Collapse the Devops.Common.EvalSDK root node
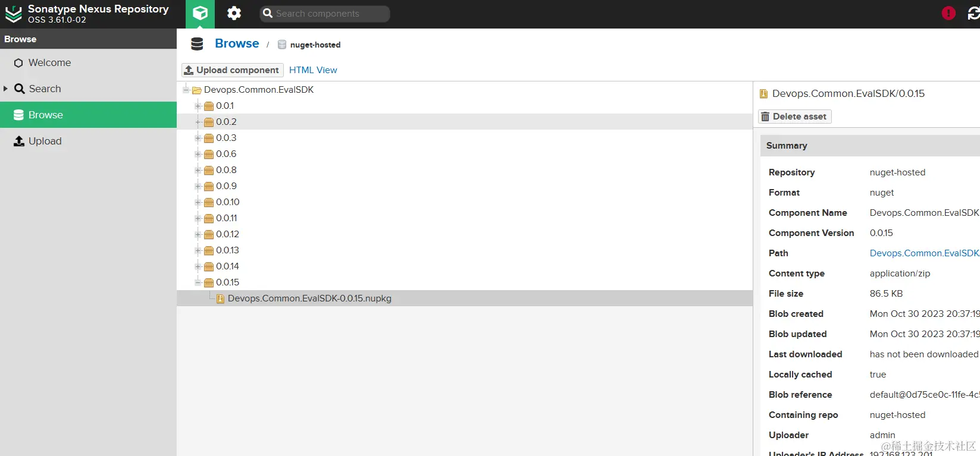Image resolution: width=980 pixels, height=456 pixels. coord(186,90)
